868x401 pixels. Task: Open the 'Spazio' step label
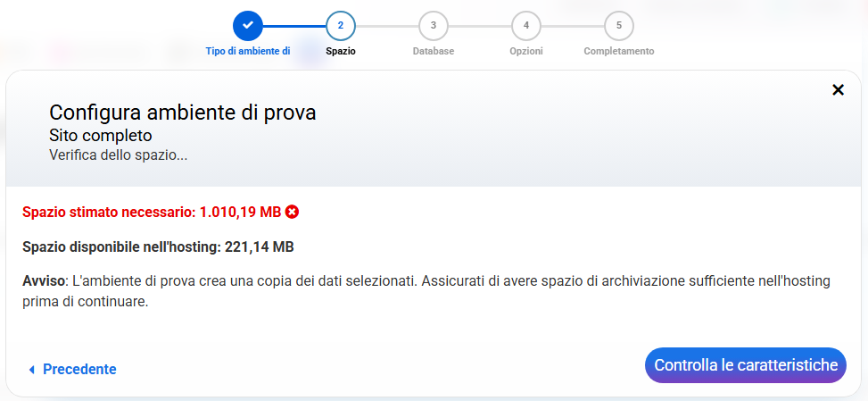341,51
